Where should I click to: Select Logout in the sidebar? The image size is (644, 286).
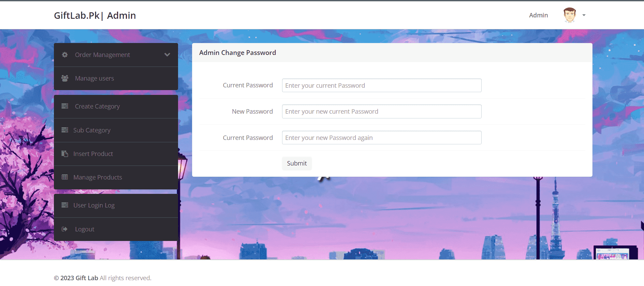(116, 229)
